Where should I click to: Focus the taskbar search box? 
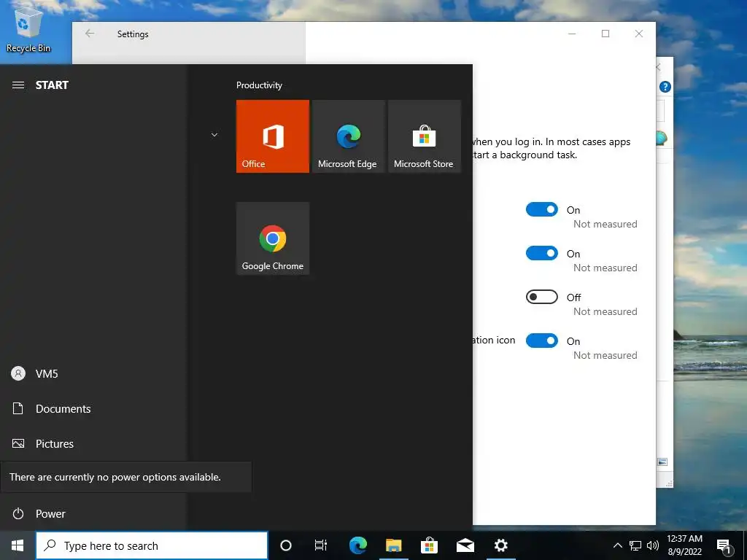152,545
